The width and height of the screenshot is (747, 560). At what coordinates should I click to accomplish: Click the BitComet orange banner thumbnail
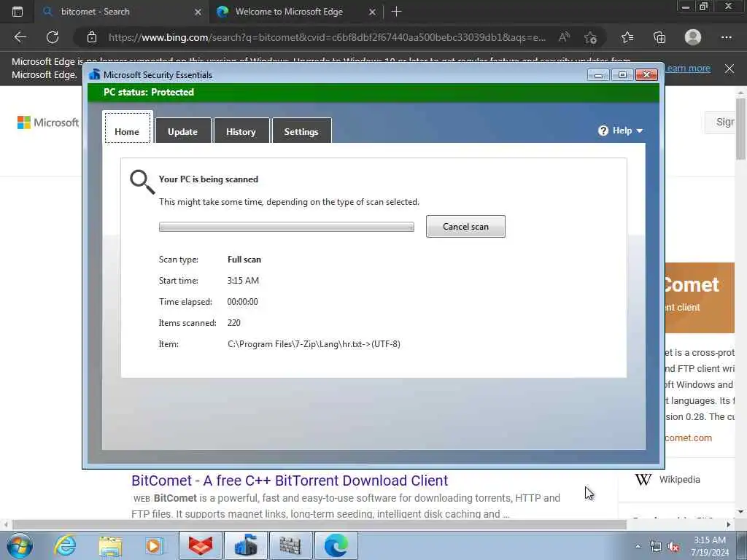(x=700, y=297)
